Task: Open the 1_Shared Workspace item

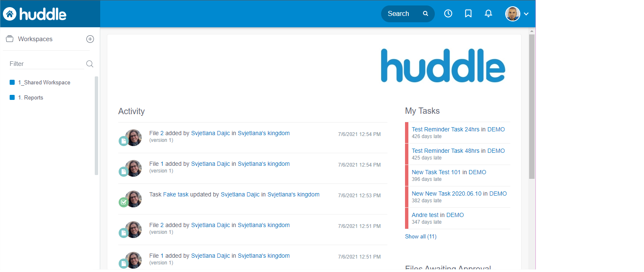Action: pyautogui.click(x=44, y=83)
